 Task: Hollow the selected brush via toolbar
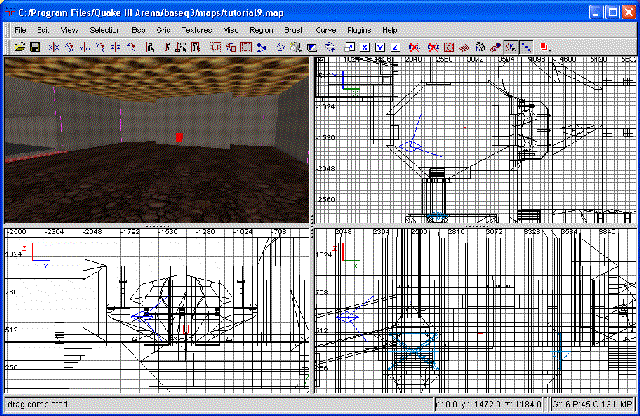click(246, 47)
